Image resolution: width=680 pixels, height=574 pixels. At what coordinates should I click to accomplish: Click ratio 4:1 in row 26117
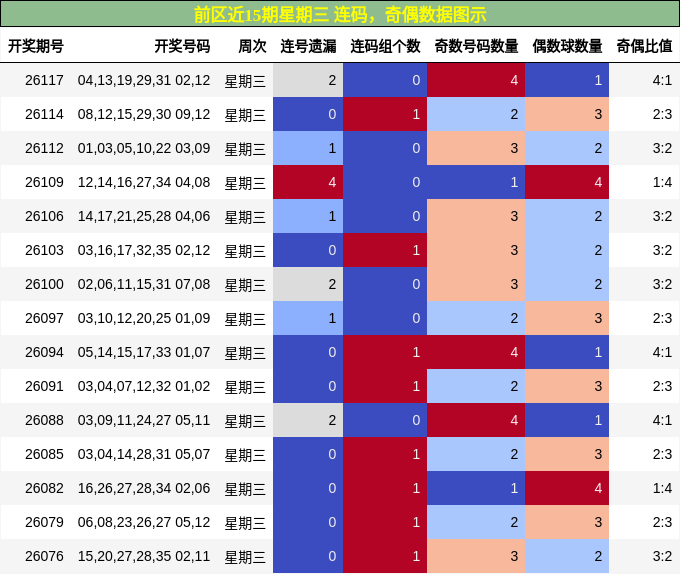coord(662,80)
